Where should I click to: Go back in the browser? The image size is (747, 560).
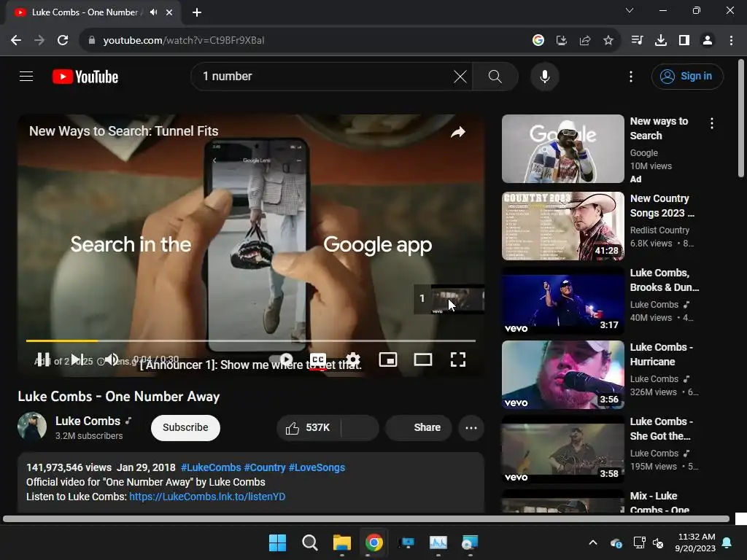pyautogui.click(x=16, y=41)
